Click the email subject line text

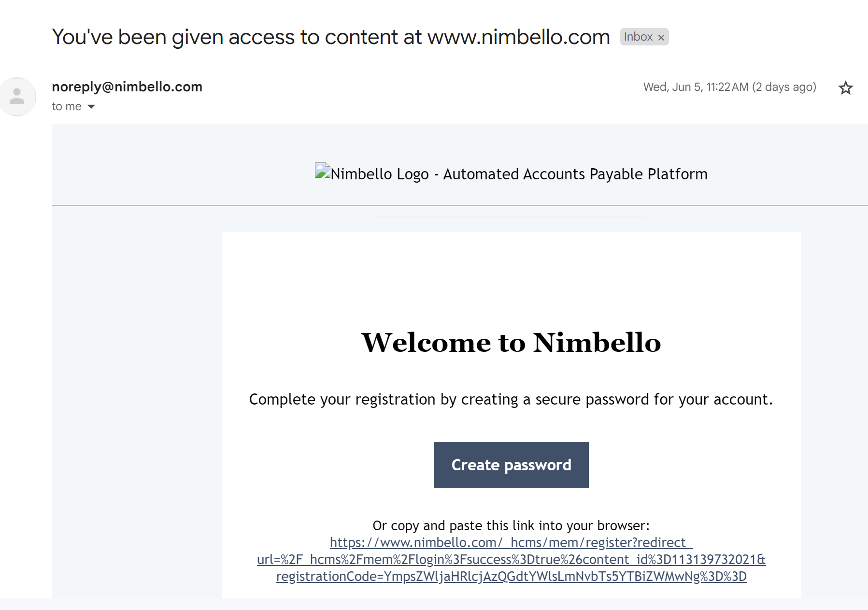pos(331,37)
